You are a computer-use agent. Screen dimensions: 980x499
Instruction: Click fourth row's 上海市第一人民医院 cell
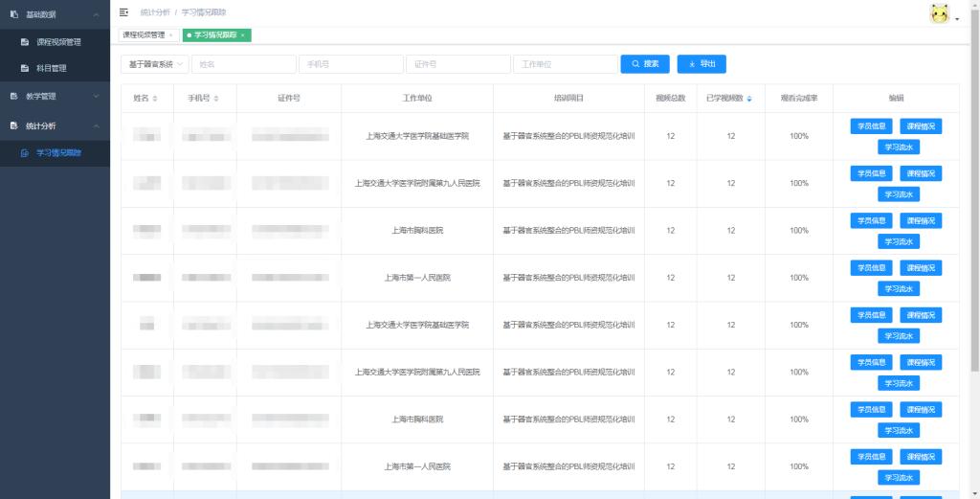[417, 278]
